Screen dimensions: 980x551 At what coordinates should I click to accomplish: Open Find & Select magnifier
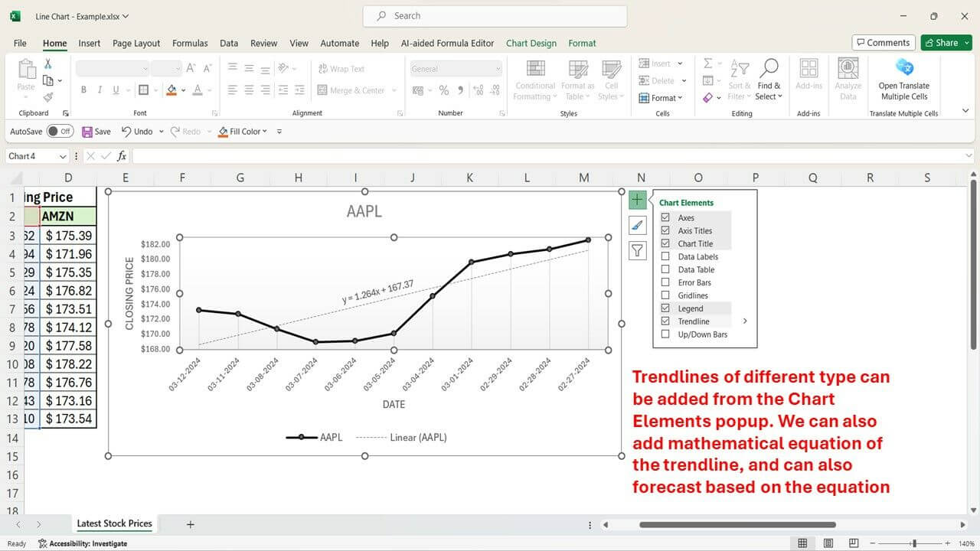click(768, 68)
